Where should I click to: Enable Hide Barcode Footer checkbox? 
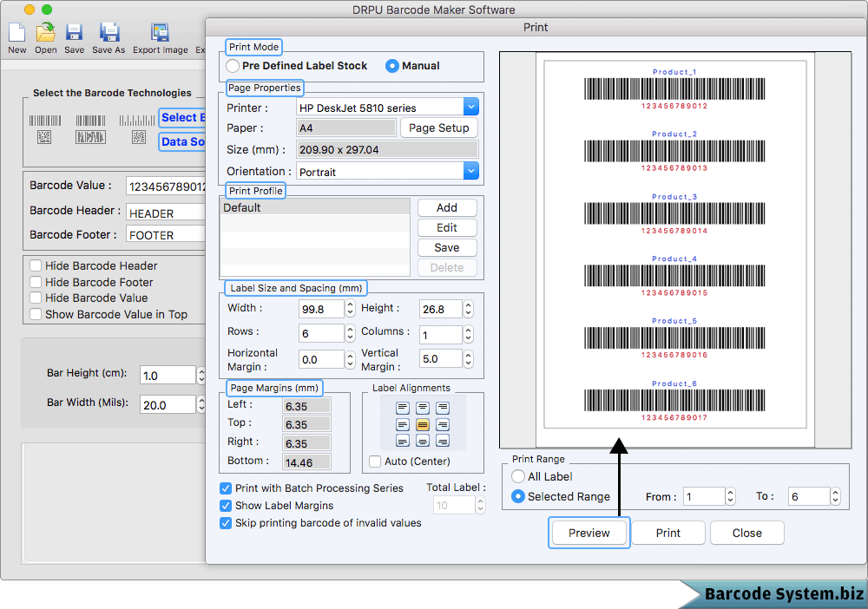pos(36,282)
